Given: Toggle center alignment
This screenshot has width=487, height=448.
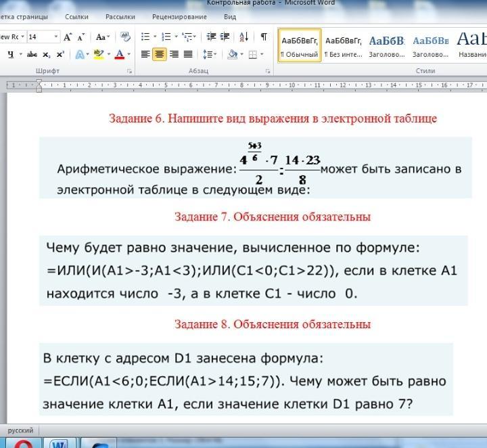Looking at the screenshot, I should (x=160, y=54).
